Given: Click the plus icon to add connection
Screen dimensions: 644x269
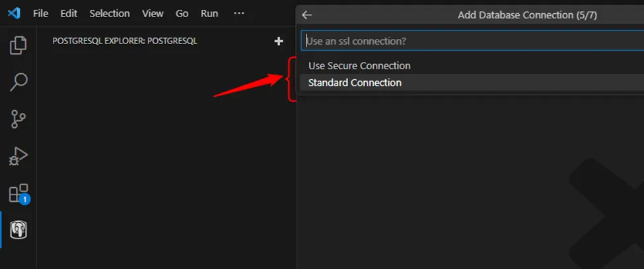Looking at the screenshot, I should pyautogui.click(x=279, y=41).
